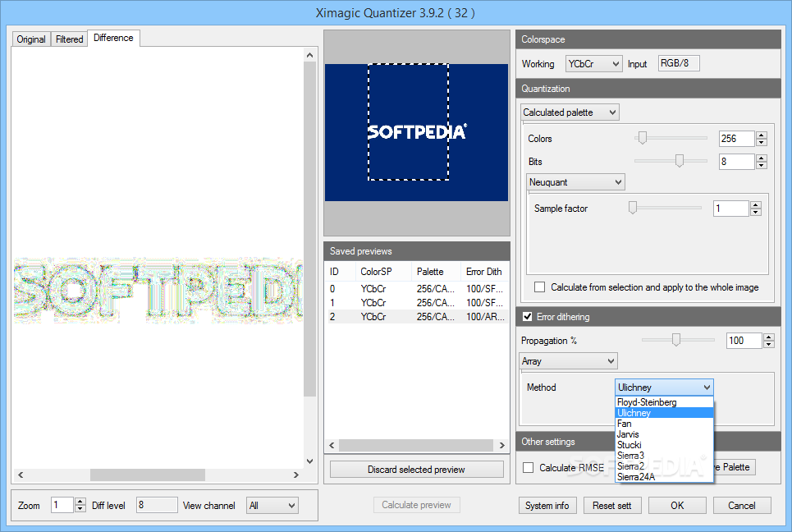Open the View channel dropdown
This screenshot has height=532, width=792.
point(272,505)
